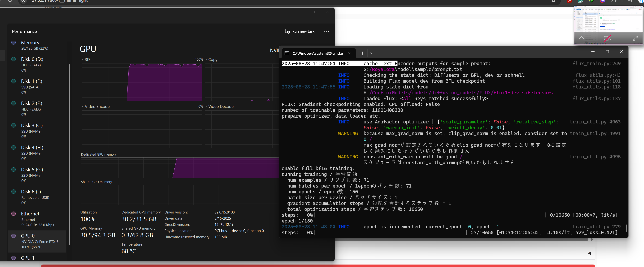This screenshot has width=644, height=267.
Task: Open the three-dot options menu in Task Manager
Action: 327,31
